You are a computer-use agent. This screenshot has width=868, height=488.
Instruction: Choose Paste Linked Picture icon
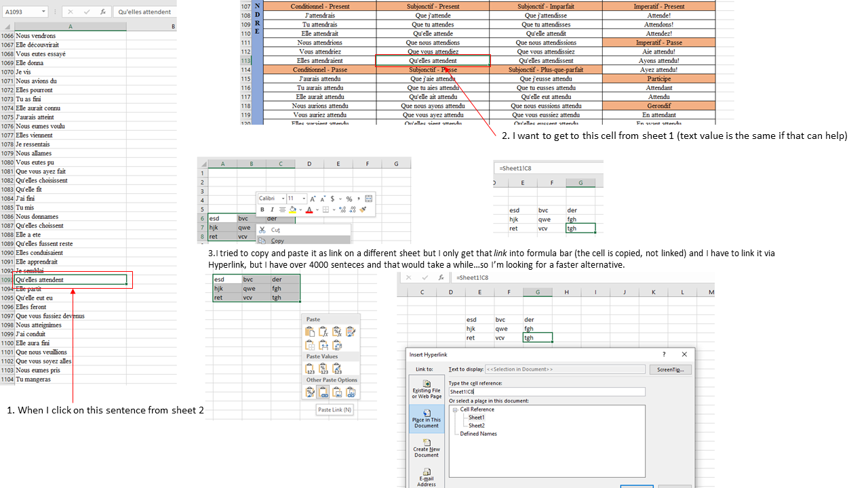point(351,392)
